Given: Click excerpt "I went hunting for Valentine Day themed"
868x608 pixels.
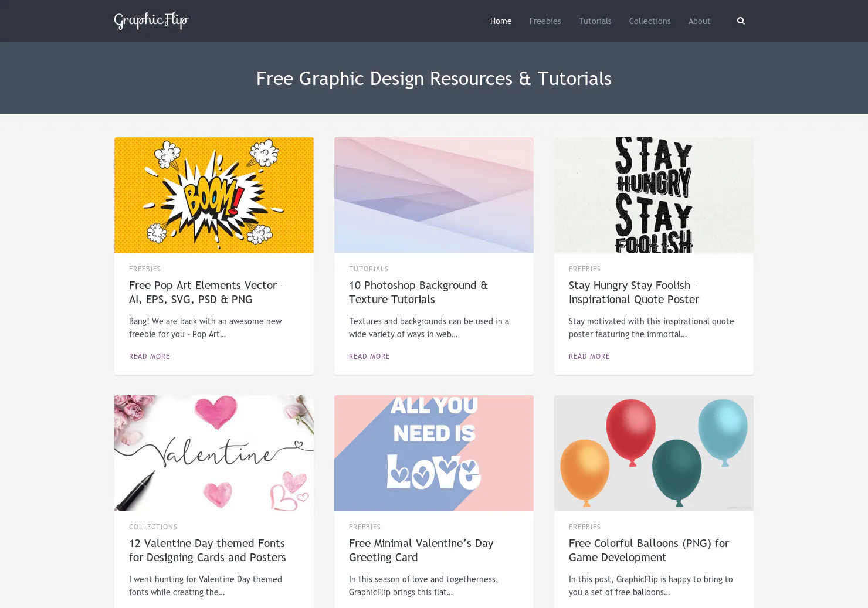Looking at the screenshot, I should click(205, 579).
